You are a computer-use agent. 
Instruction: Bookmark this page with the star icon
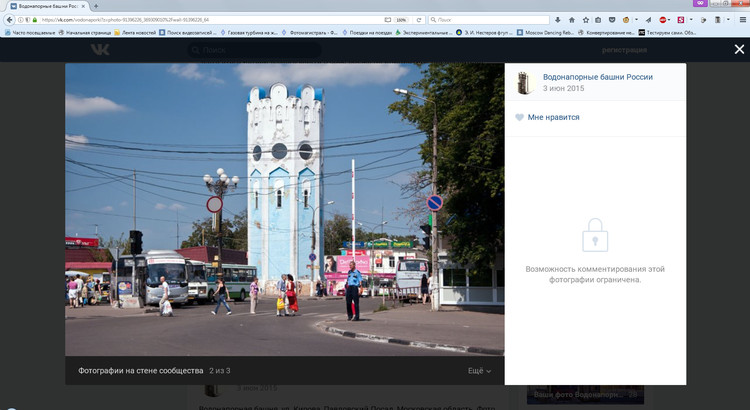585,20
